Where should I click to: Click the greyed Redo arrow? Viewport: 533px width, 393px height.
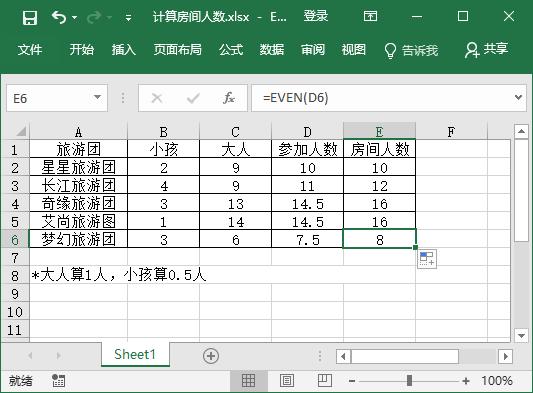point(94,17)
